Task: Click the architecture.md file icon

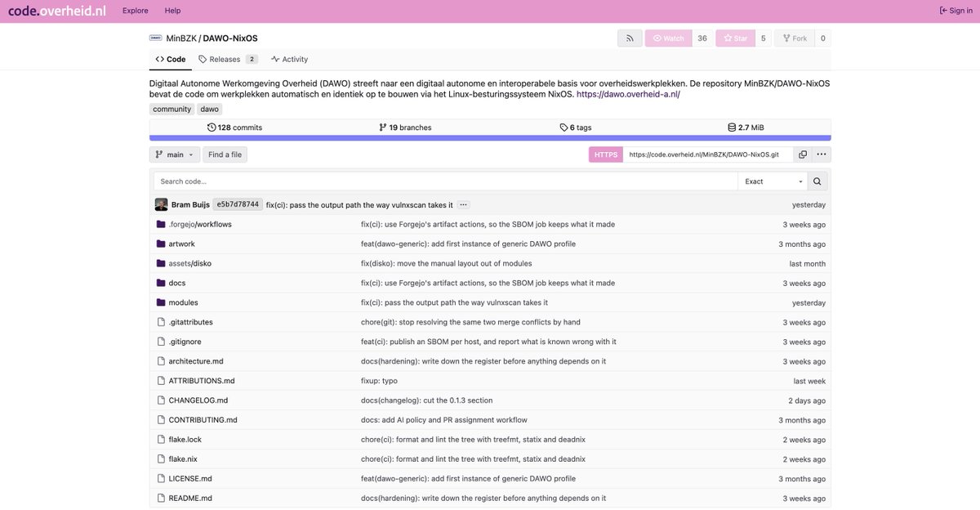Action: click(x=161, y=361)
